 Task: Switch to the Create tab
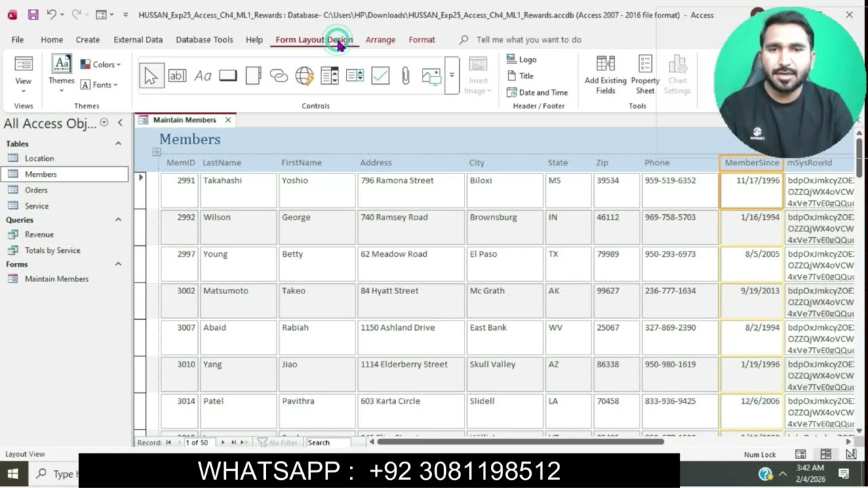click(87, 39)
